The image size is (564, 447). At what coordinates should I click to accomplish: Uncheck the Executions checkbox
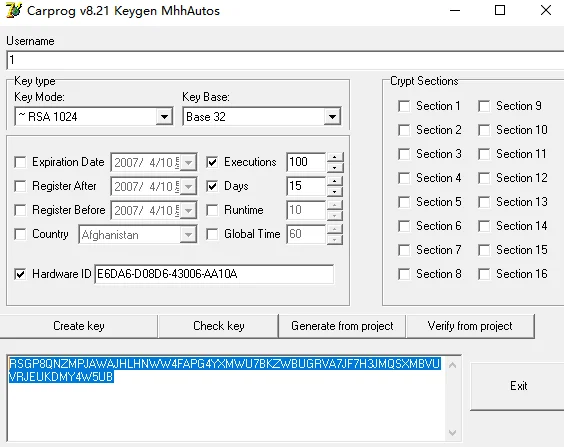click(212, 162)
